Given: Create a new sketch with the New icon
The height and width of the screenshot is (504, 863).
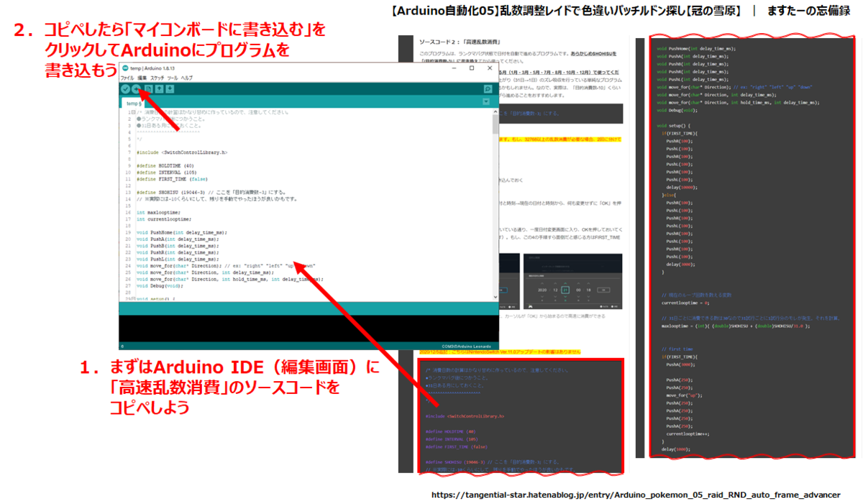Looking at the screenshot, I should coord(148,88).
